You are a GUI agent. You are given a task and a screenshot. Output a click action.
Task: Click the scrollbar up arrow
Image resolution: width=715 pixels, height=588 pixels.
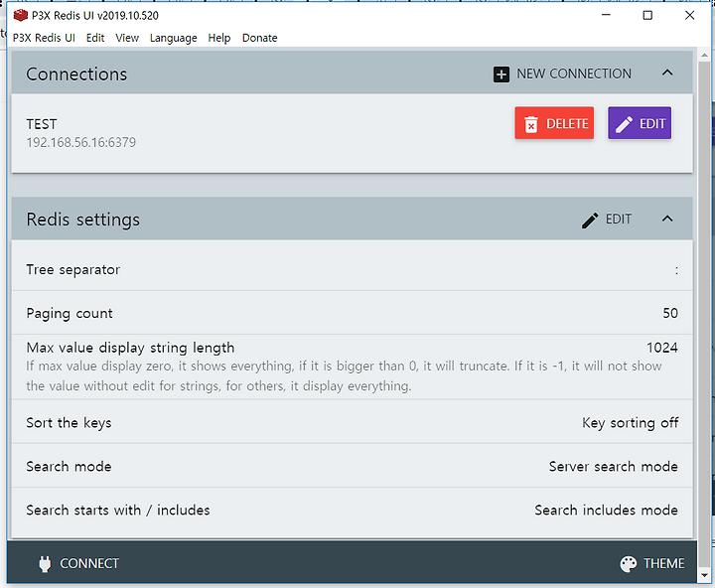(704, 56)
